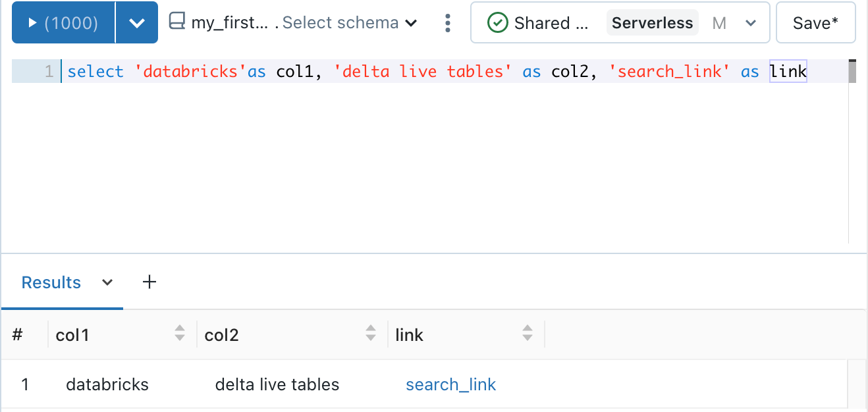Expand the run button dropdown chevron

pyautogui.click(x=137, y=22)
